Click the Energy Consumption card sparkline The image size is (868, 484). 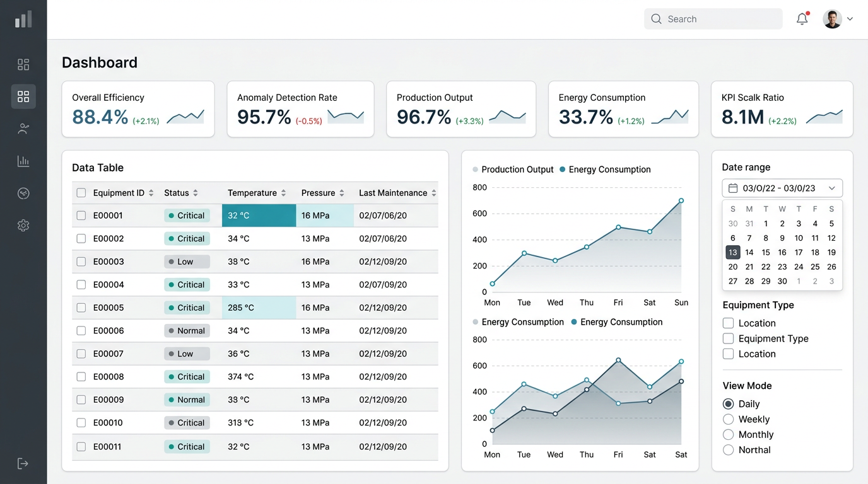pos(670,117)
